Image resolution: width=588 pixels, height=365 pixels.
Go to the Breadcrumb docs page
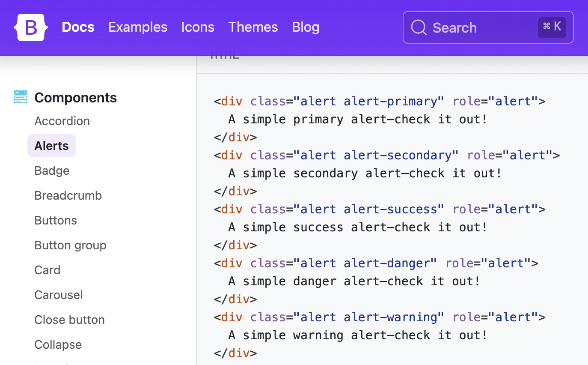coord(68,195)
